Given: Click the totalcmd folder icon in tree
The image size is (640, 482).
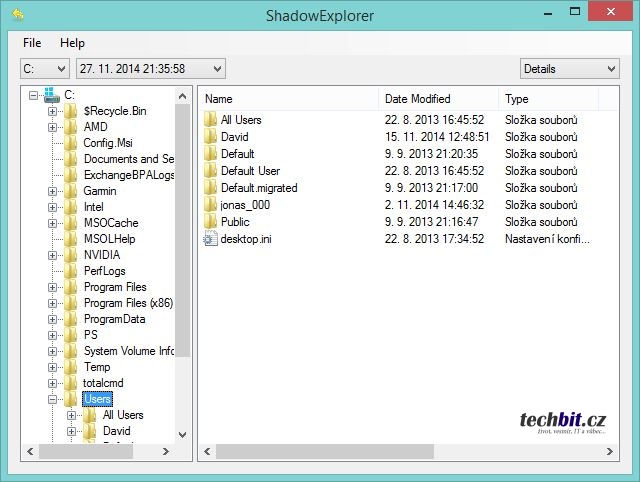Looking at the screenshot, I should (x=71, y=383).
